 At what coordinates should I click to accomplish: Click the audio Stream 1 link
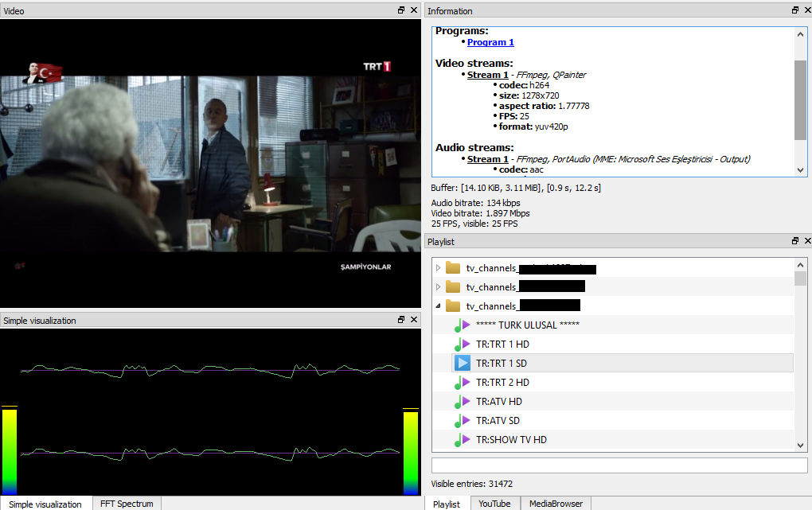click(x=487, y=159)
